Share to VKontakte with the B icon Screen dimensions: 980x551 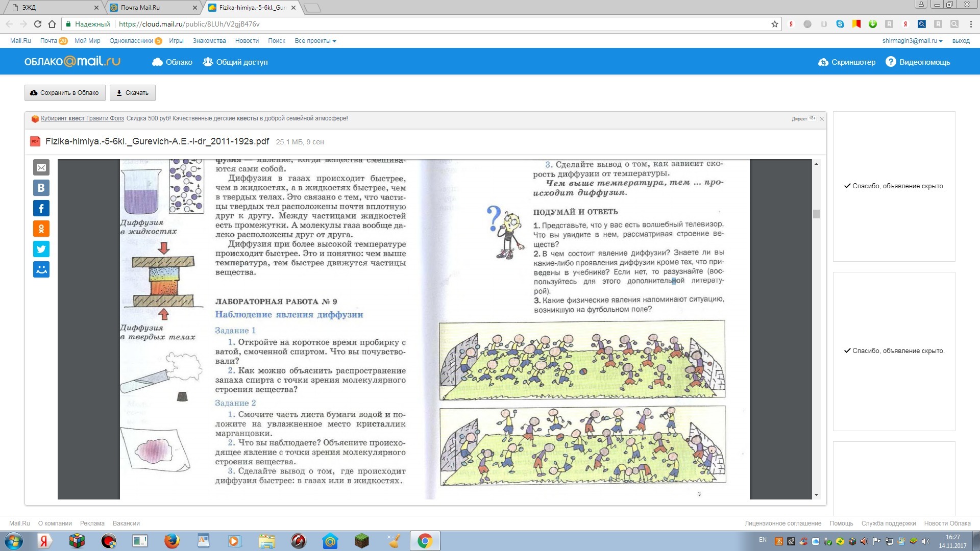click(41, 188)
